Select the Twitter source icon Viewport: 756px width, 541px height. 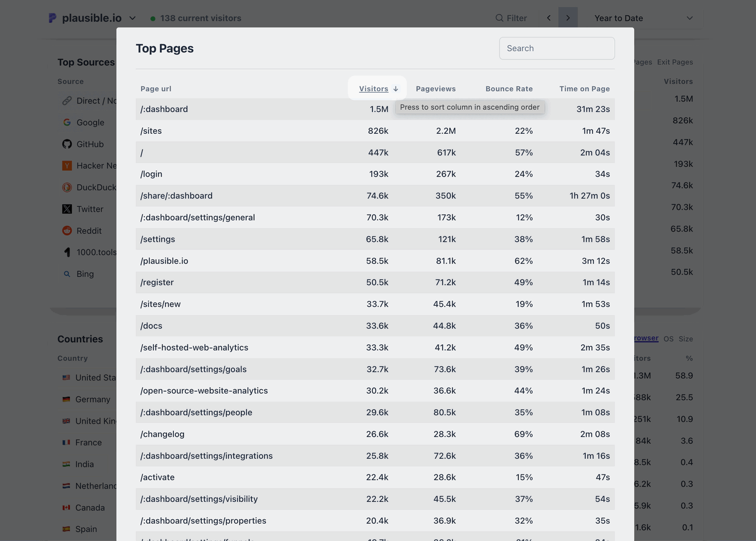(67, 209)
